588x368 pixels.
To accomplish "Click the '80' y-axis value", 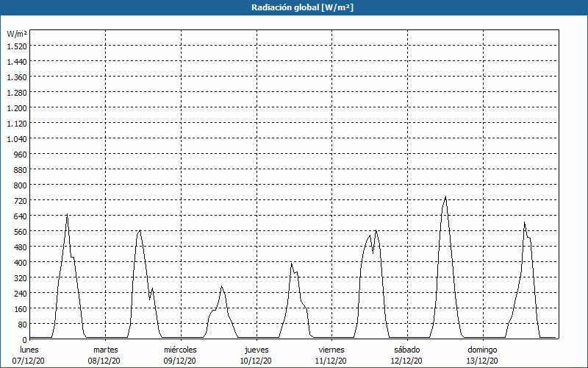I will tap(23, 325).
